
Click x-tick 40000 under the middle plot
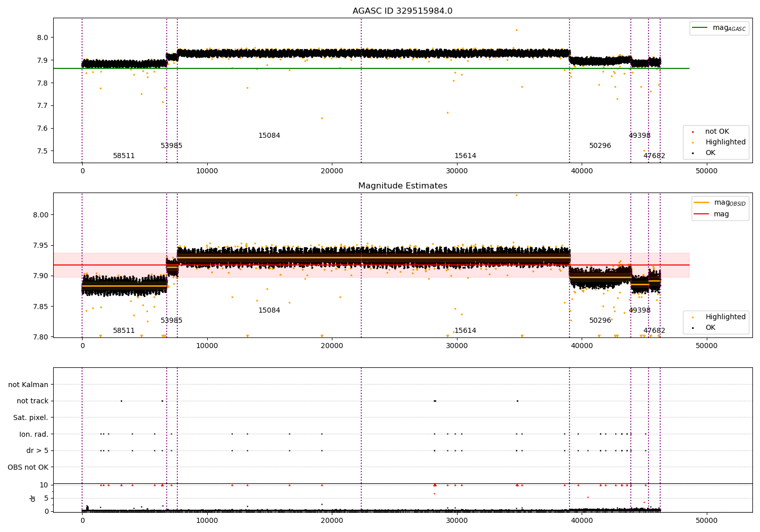tap(582, 346)
